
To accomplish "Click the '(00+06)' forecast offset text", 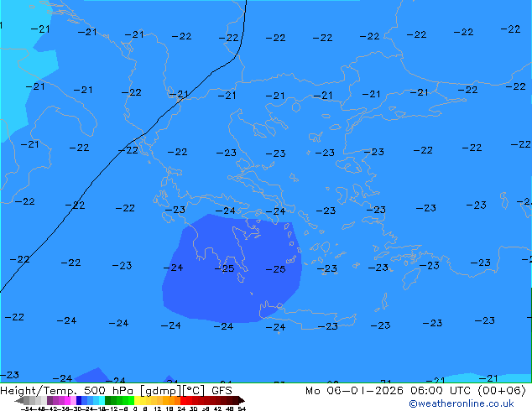I will (x=502, y=391).
